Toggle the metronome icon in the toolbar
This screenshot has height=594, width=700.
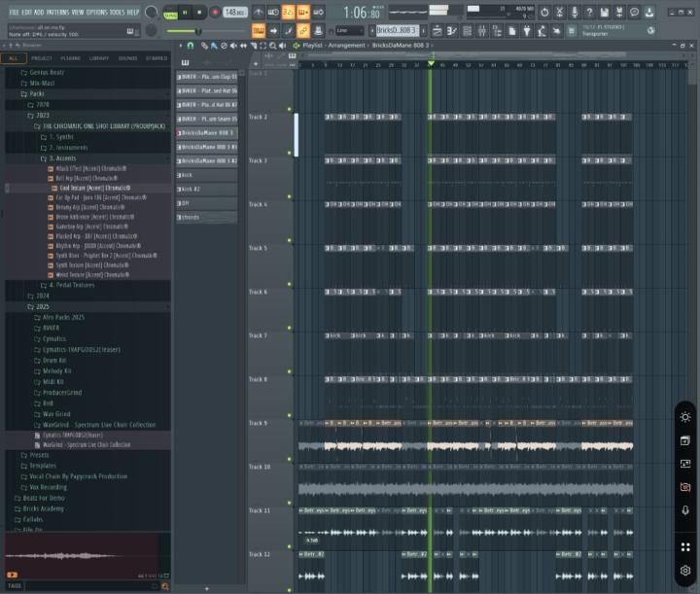tap(259, 13)
